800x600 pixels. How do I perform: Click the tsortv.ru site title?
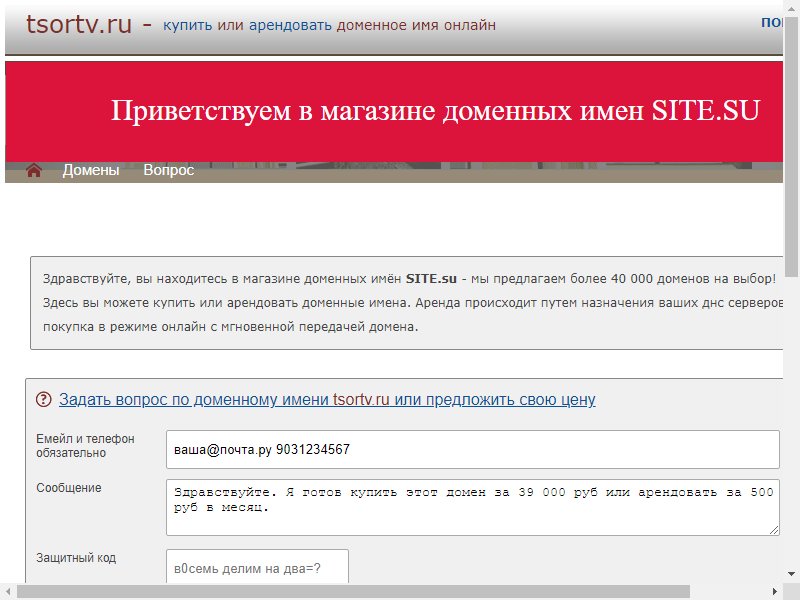(79, 24)
